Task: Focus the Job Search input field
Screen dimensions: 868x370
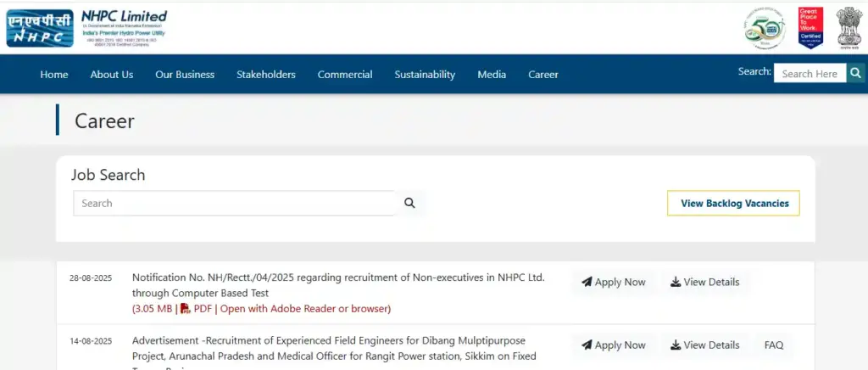Action: coord(234,204)
